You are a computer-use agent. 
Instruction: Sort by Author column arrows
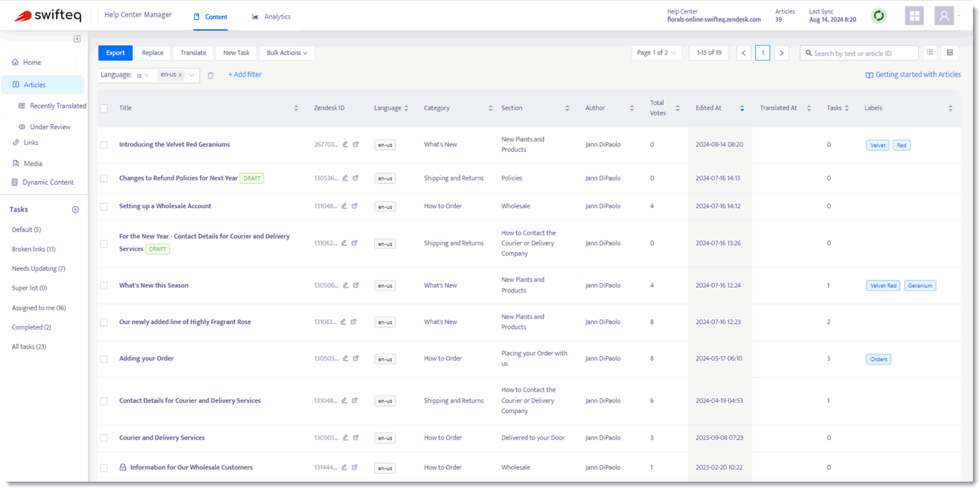(632, 108)
